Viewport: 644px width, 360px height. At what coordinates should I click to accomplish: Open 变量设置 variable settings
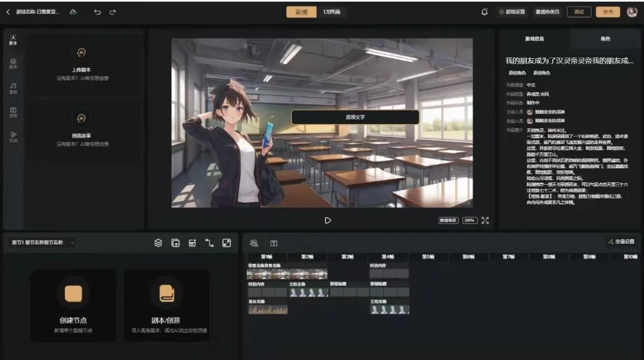[621, 241]
